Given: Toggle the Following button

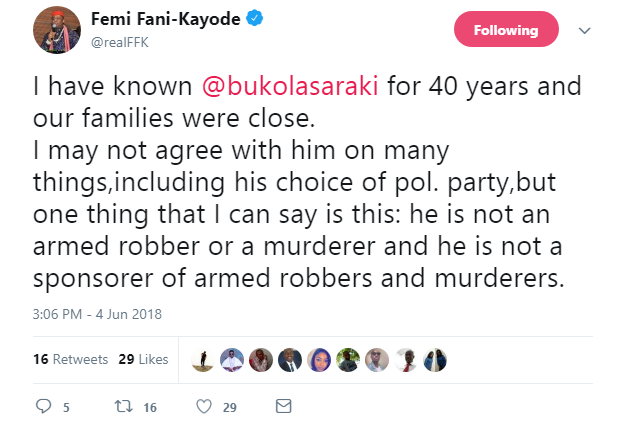Looking at the screenshot, I should 506,30.
